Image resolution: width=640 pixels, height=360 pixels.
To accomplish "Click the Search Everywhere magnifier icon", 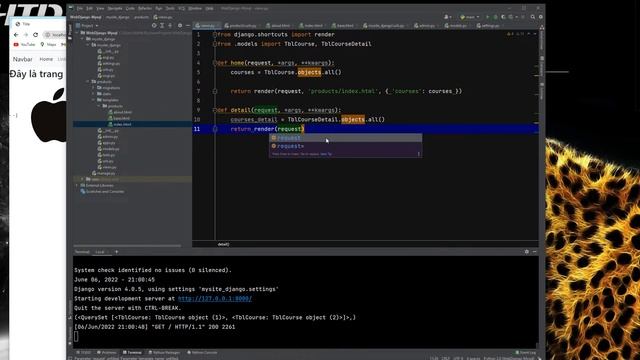I will click(x=533, y=17).
